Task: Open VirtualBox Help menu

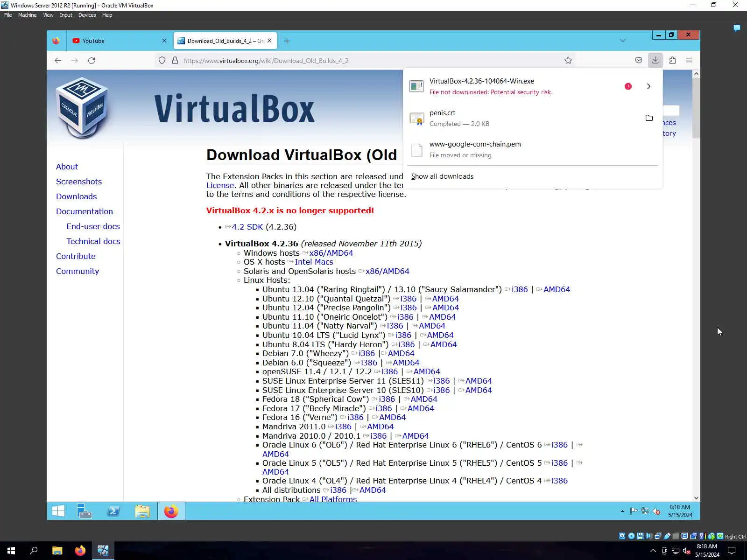Action: coord(107,15)
